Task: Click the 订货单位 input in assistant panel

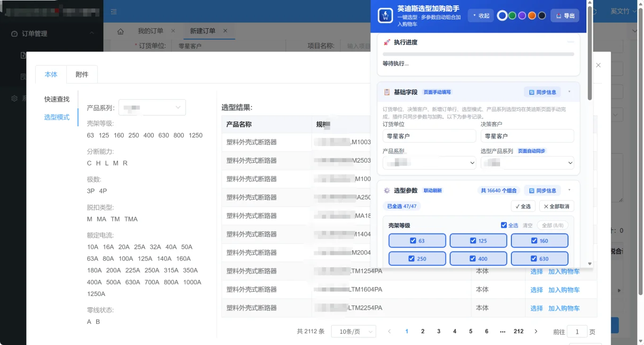Action: pyautogui.click(x=429, y=136)
